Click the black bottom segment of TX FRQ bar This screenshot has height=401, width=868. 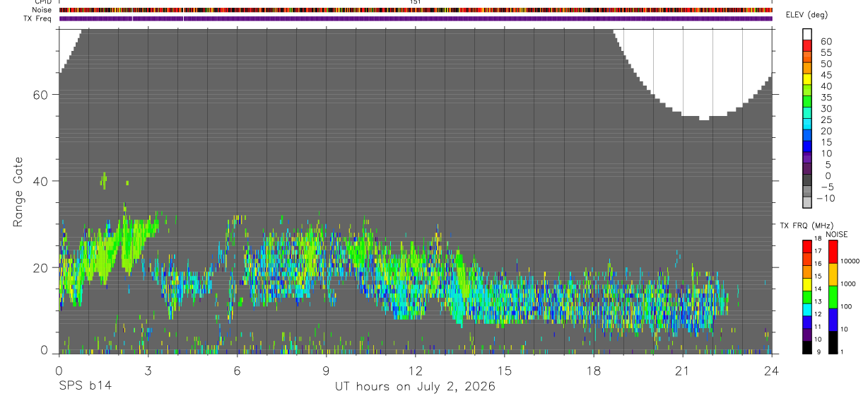(x=807, y=348)
